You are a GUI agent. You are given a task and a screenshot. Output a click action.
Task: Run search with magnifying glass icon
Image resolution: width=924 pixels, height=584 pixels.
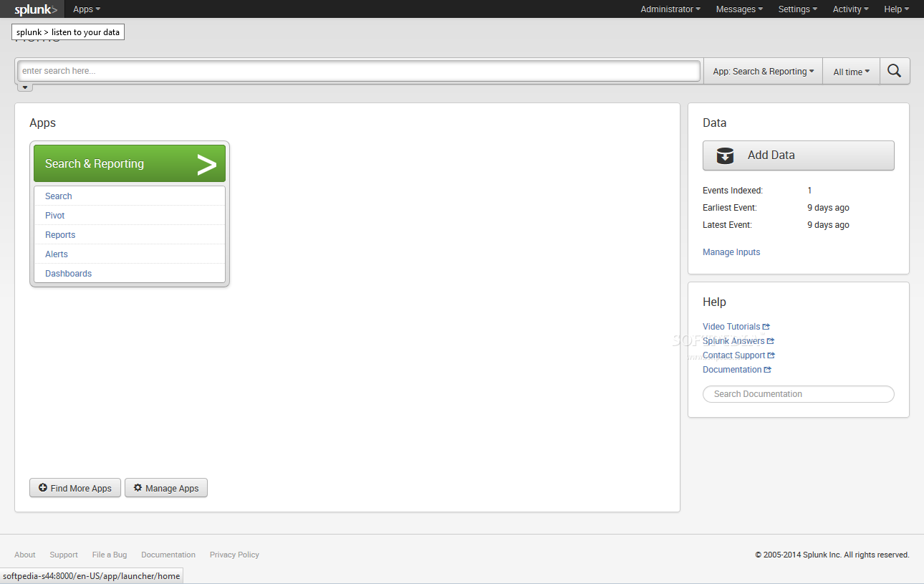895,71
